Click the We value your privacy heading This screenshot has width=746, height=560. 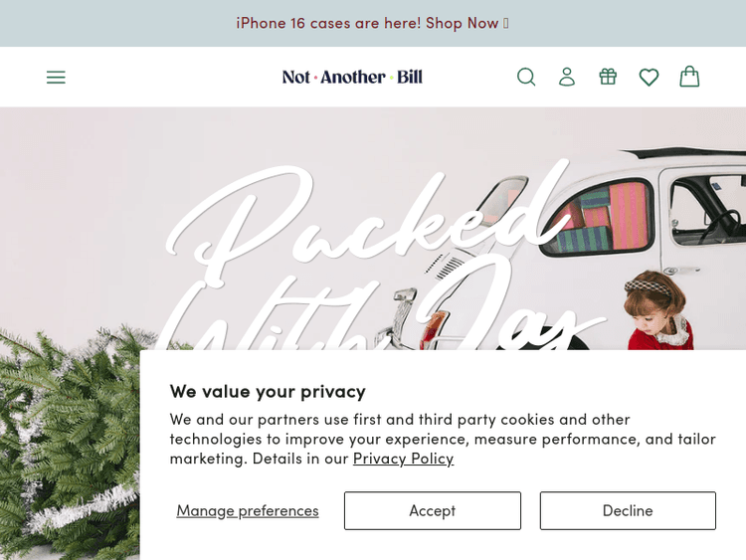[x=268, y=392]
